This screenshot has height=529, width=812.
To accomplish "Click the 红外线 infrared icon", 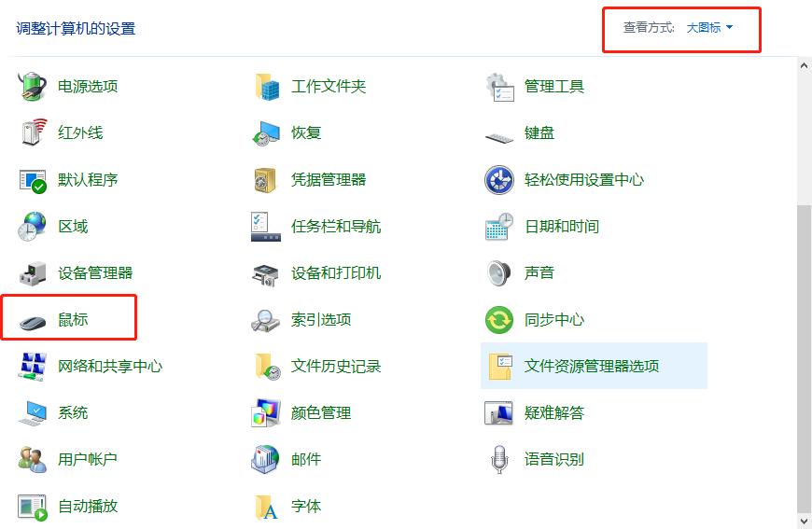I will (33, 133).
